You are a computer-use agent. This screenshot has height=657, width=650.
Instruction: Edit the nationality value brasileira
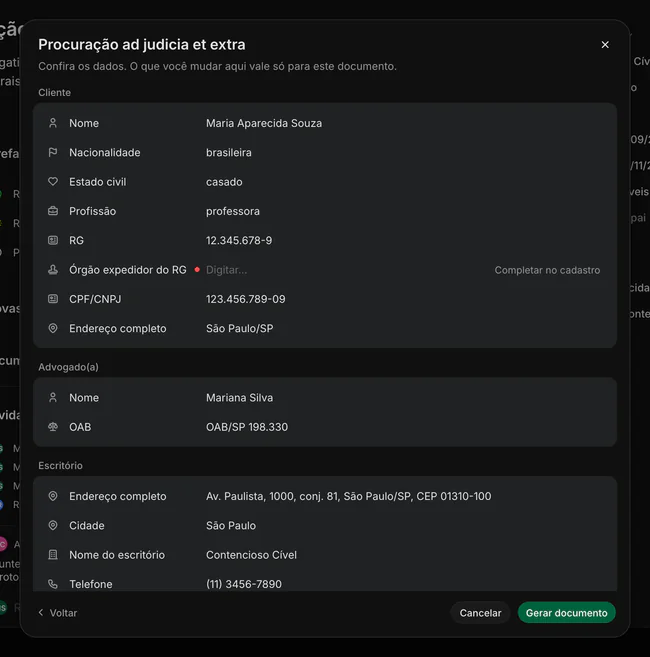point(228,153)
